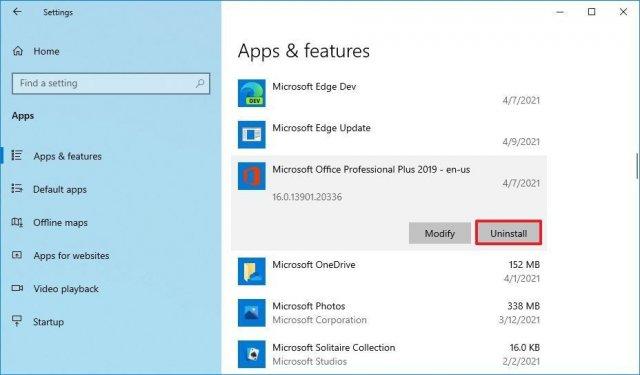Click the Microsoft OneDrive folder icon

[251, 271]
